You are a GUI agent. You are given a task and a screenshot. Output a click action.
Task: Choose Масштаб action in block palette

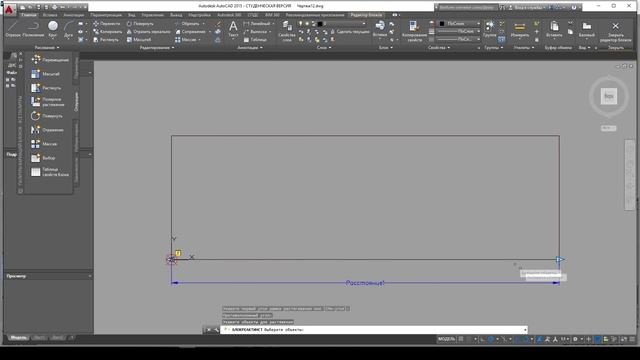point(45,74)
